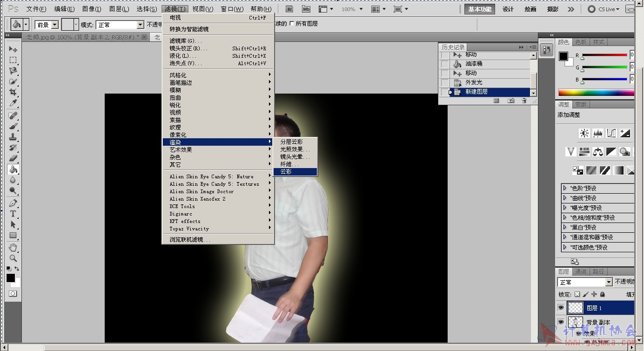Launch Mini Bridge via Mb icon

click(x=306, y=9)
